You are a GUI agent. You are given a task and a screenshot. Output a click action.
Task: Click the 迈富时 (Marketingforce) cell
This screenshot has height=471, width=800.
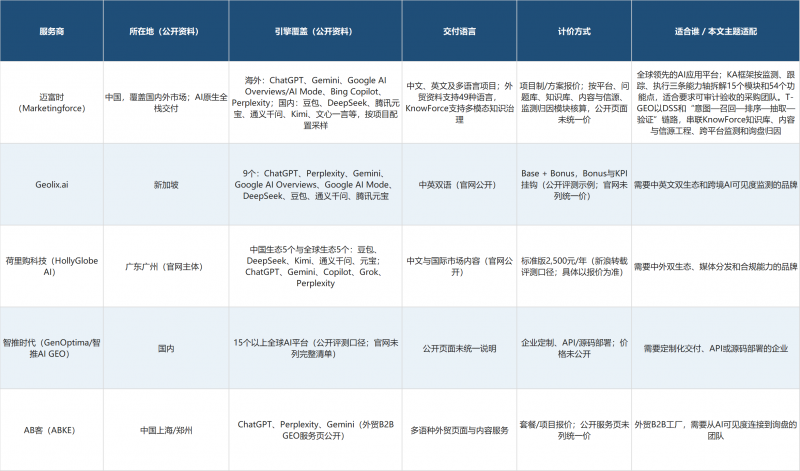click(52, 103)
